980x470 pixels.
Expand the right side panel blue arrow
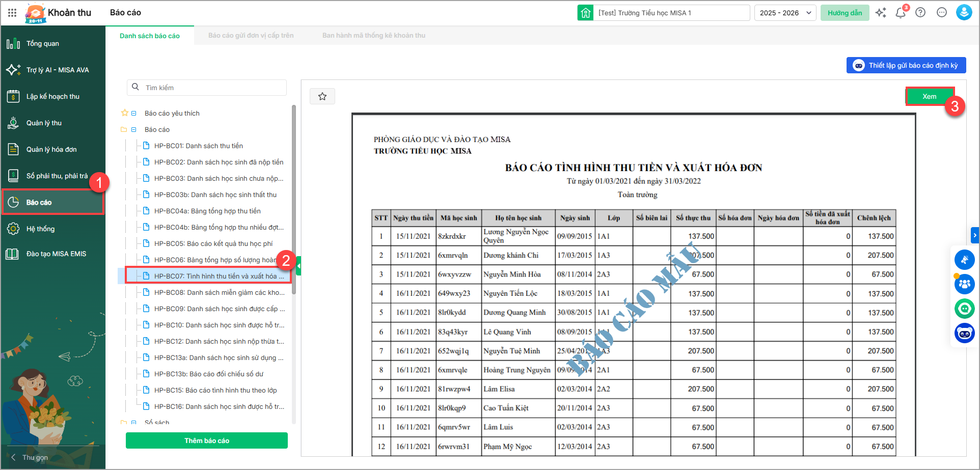coord(975,235)
